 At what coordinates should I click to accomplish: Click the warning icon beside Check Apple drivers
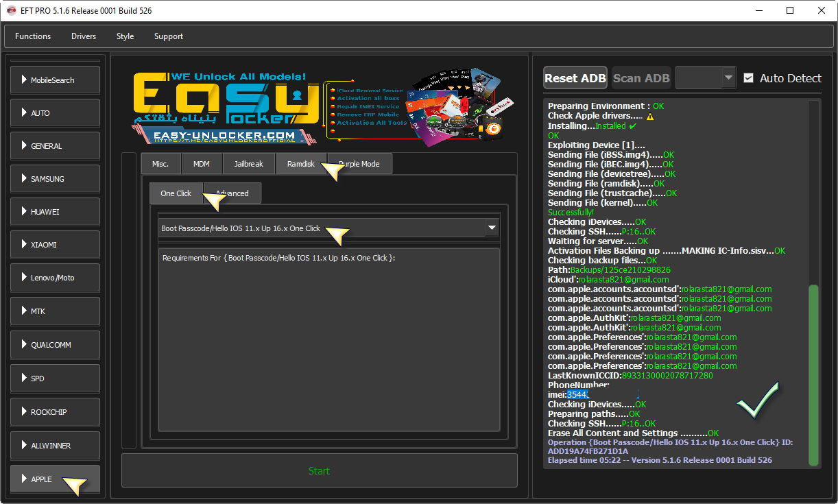[650, 117]
